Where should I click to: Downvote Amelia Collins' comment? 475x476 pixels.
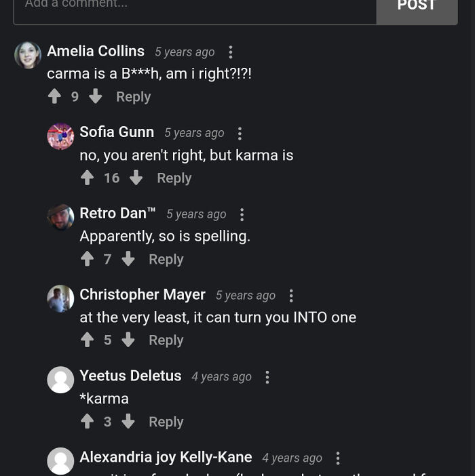[x=96, y=96]
